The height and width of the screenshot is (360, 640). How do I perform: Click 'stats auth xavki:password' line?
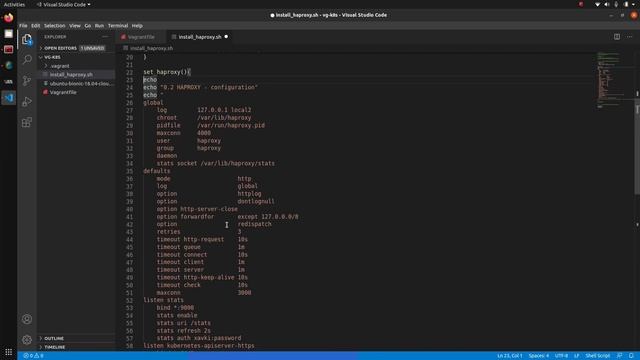point(199,338)
